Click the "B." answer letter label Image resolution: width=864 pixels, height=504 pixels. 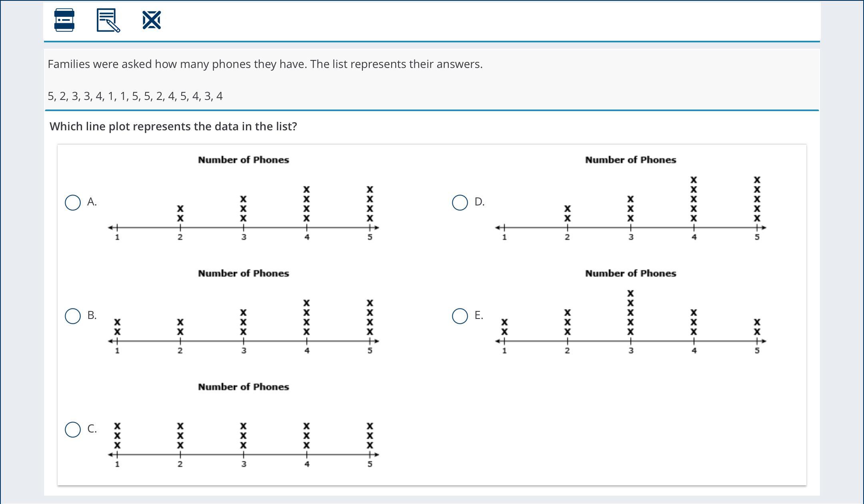[x=92, y=315]
